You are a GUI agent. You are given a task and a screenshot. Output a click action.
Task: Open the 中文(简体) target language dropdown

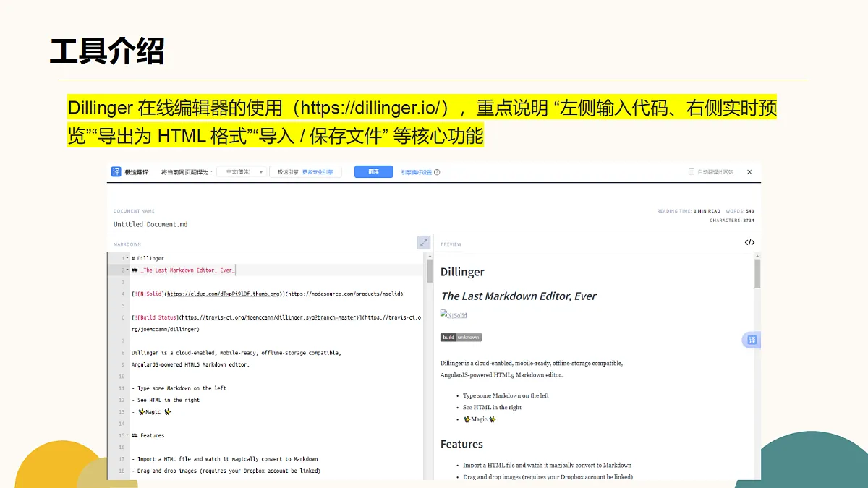pyautogui.click(x=242, y=172)
